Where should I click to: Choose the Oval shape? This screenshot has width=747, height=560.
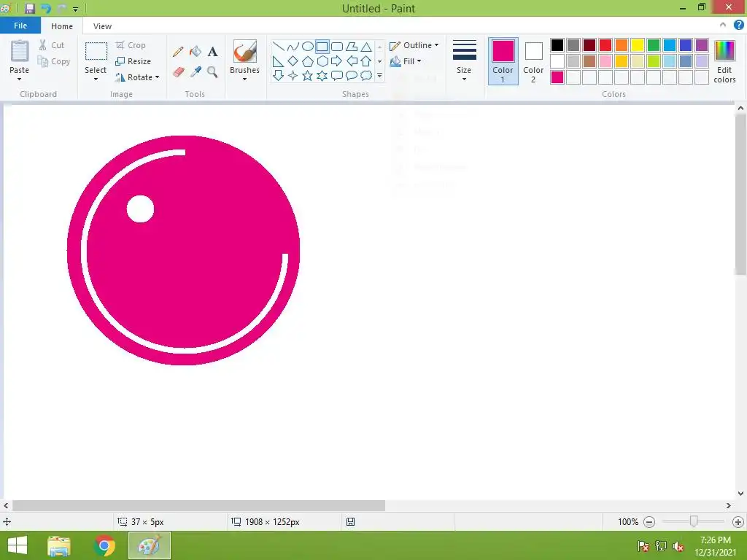308,47
